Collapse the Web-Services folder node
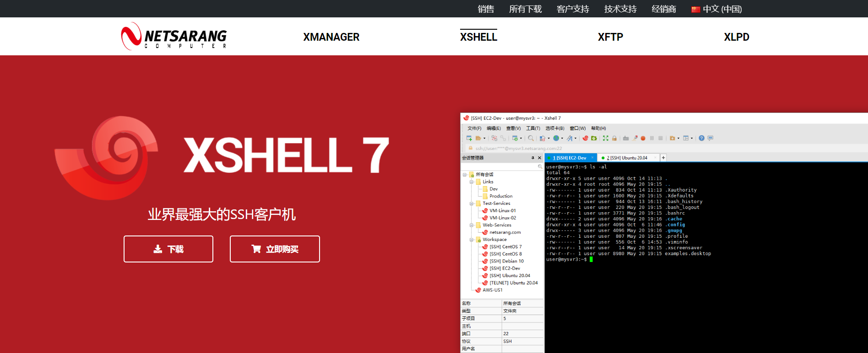868x353 pixels. (472, 225)
